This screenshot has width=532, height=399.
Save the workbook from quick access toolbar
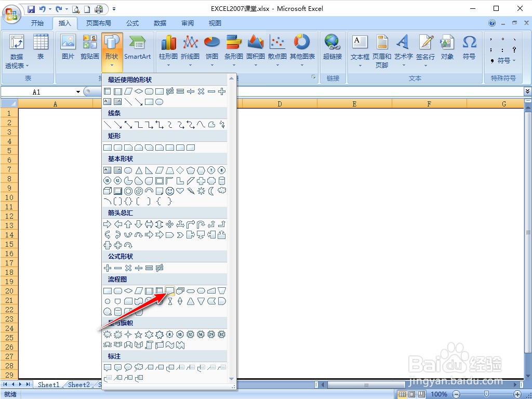pos(31,9)
